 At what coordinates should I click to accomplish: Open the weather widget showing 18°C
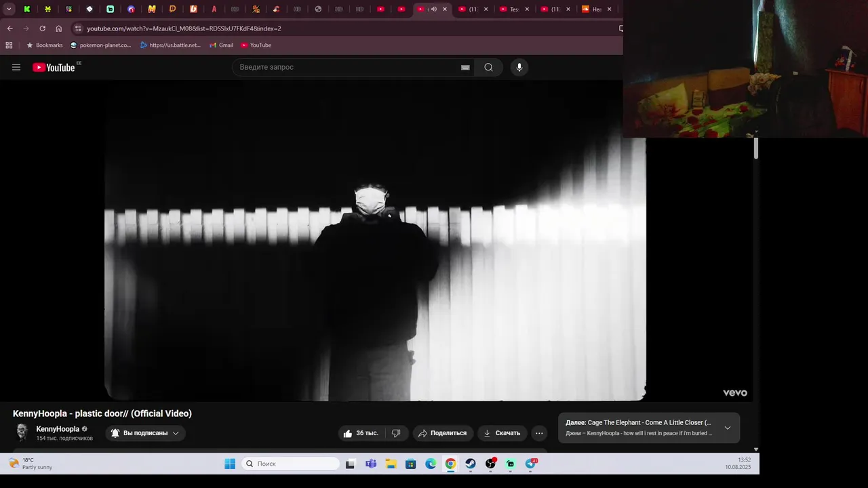click(x=31, y=464)
